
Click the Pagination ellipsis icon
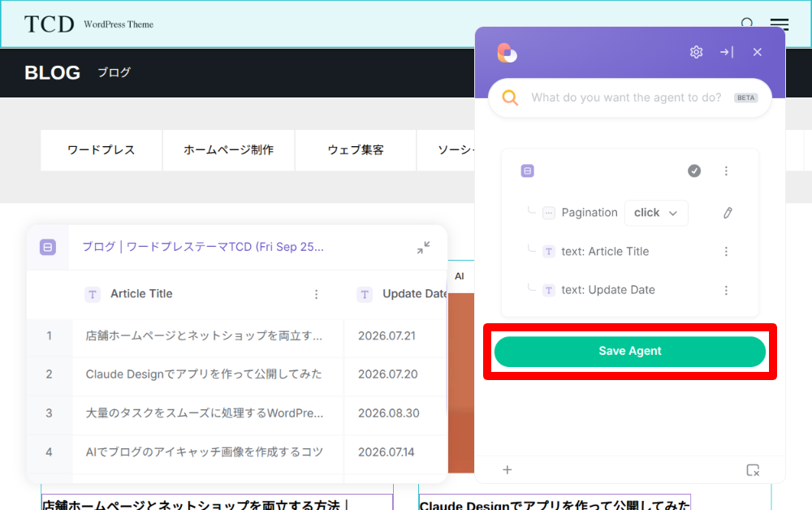coord(548,213)
